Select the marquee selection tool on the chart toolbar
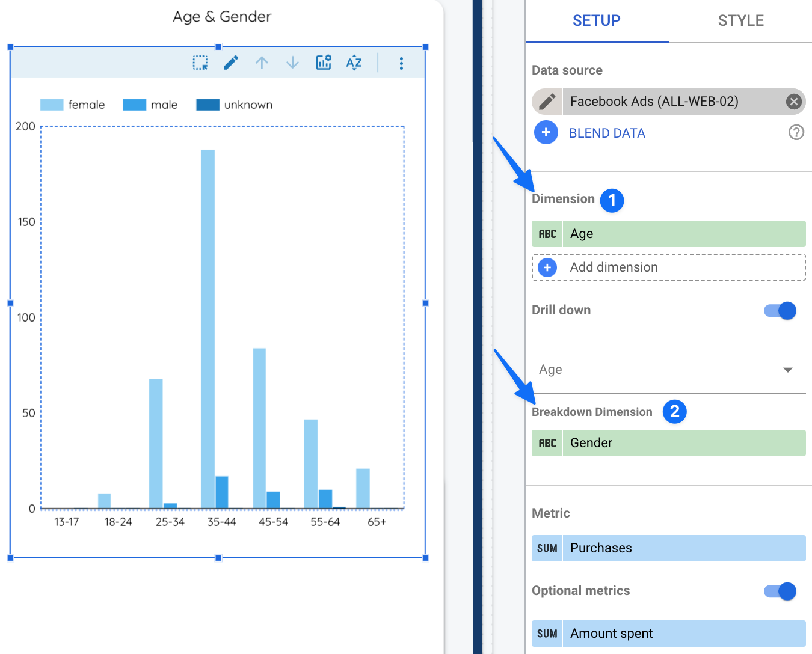The height and width of the screenshot is (654, 812). tap(200, 62)
